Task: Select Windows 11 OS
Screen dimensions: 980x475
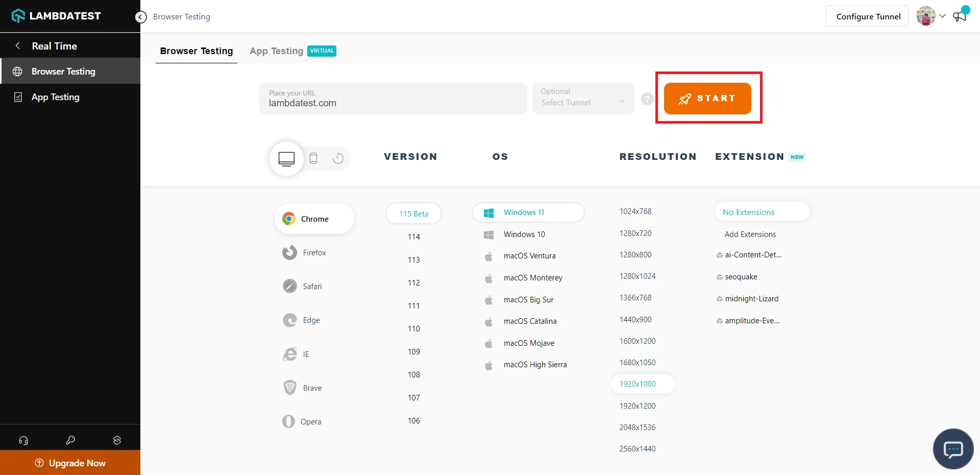Action: coord(528,212)
